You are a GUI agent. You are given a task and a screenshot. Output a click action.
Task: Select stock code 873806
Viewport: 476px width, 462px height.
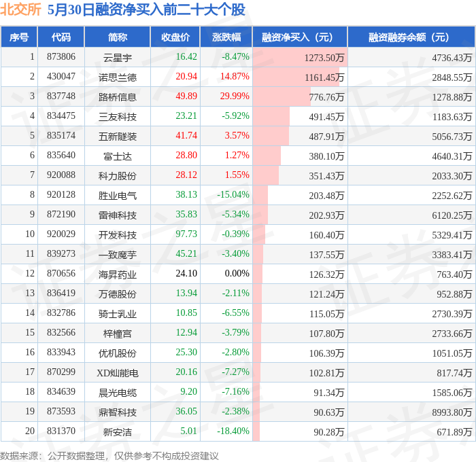point(61,56)
